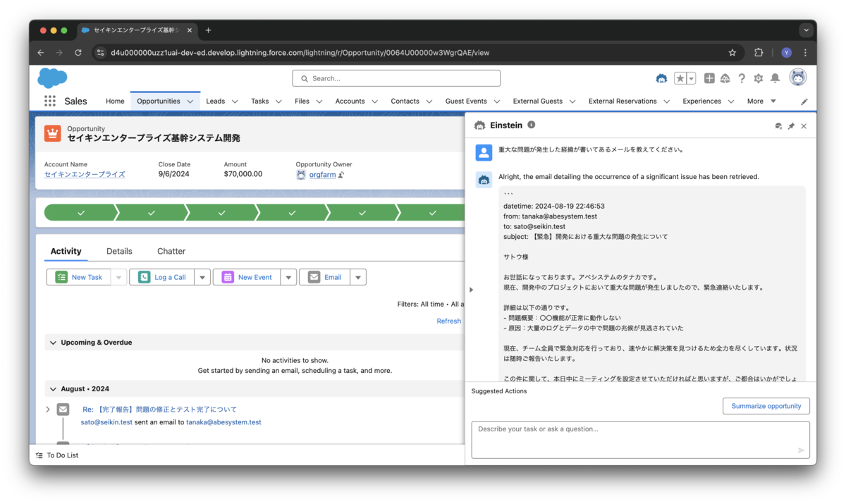The image size is (846, 504).
Task: Click Log a Call button
Action: (x=161, y=277)
